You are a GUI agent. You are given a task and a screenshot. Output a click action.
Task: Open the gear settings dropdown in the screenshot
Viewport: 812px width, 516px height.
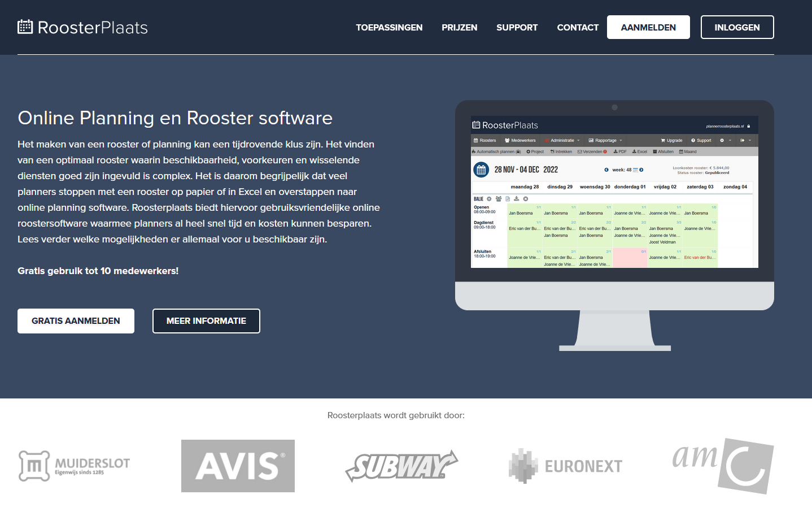pyautogui.click(x=726, y=140)
